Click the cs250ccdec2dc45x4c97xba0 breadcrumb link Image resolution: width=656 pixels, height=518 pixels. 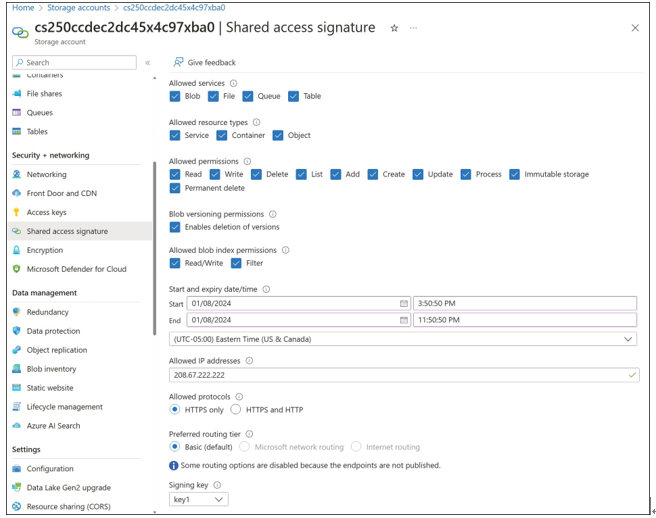coord(174,8)
